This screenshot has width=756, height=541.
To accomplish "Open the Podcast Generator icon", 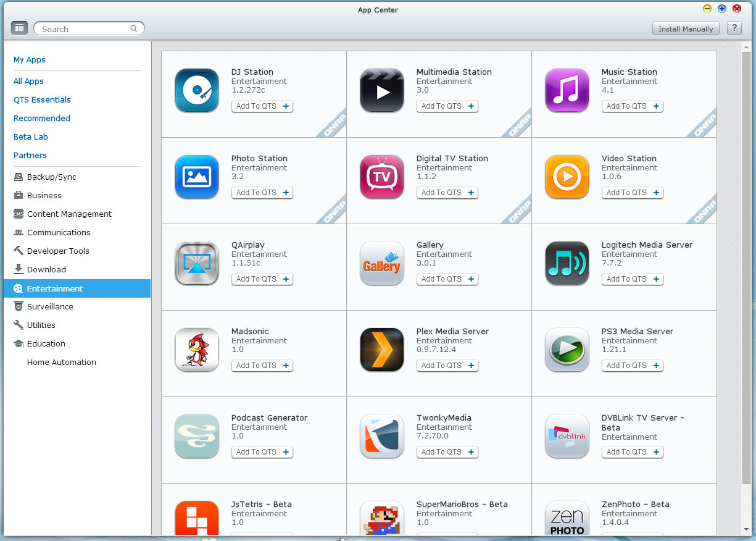I will click(x=197, y=436).
